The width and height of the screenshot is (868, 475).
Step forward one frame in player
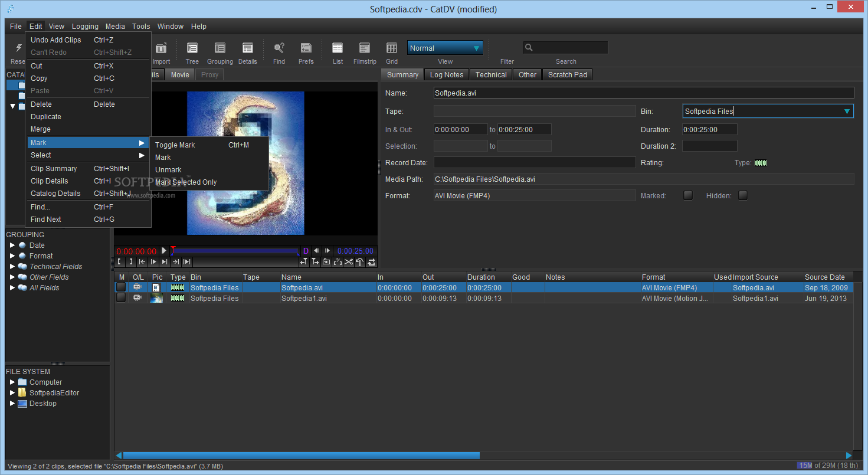pyautogui.click(x=327, y=251)
